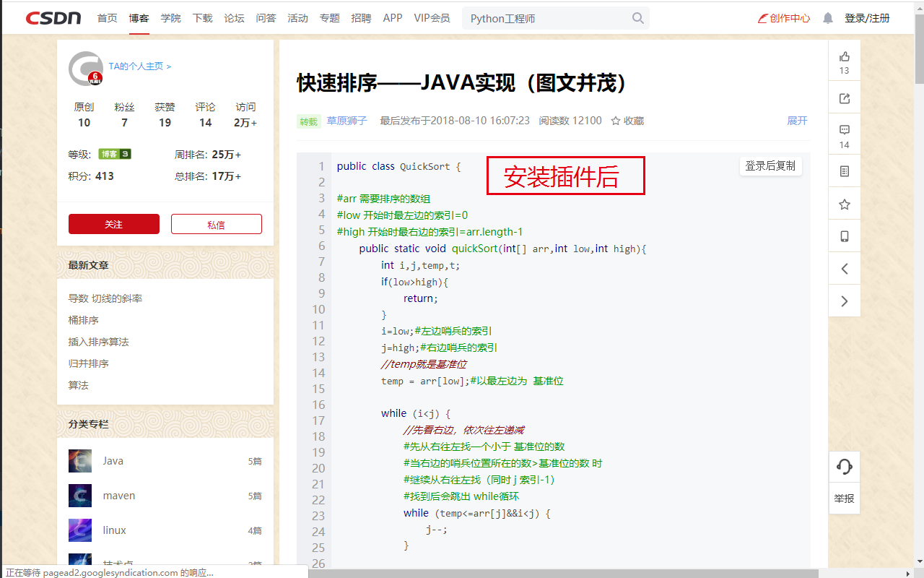This screenshot has width=924, height=578.
Task: Open article 归并排序
Action: pos(89,363)
